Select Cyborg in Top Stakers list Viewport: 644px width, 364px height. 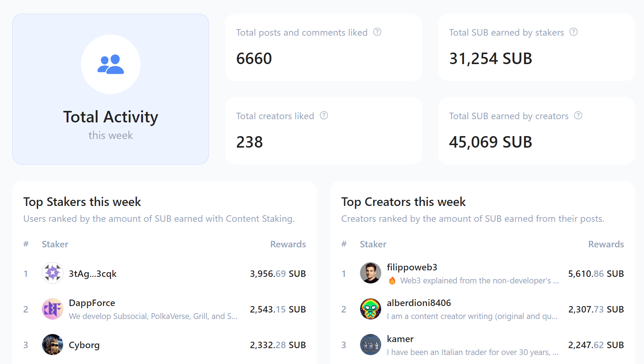(x=84, y=345)
